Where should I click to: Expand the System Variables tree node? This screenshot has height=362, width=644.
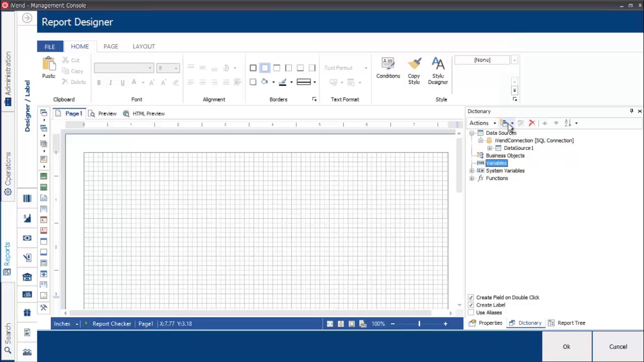pos(472,171)
